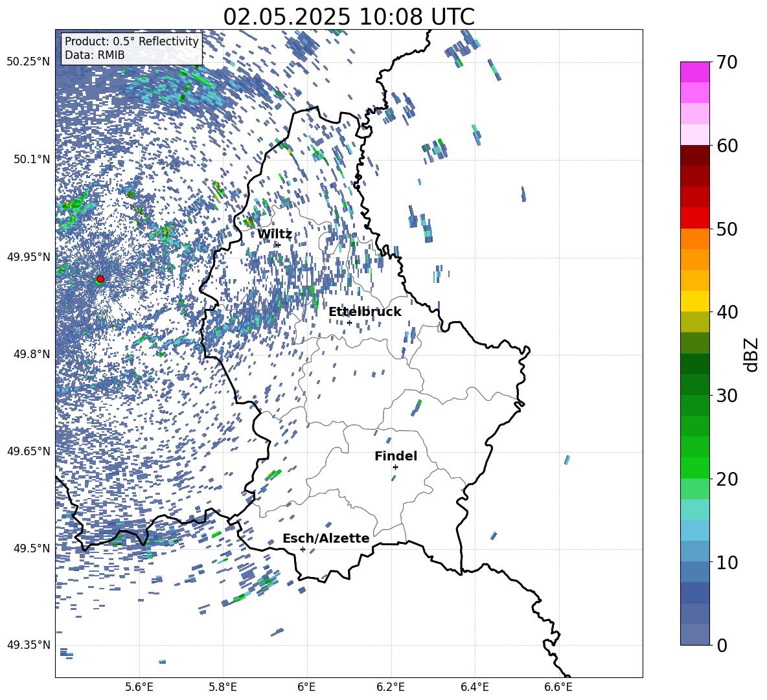Viewport: 767px width, 700px height.
Task: Click the Findel station cross marker
Action: point(395,468)
